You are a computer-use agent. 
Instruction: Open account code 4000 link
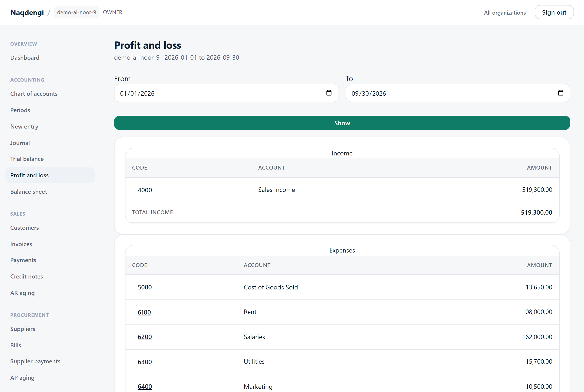tap(145, 190)
